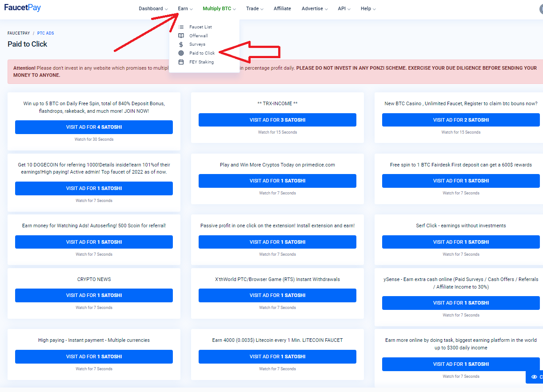Open the Trade dropdown menu
The image size is (543, 392).
coord(255,8)
